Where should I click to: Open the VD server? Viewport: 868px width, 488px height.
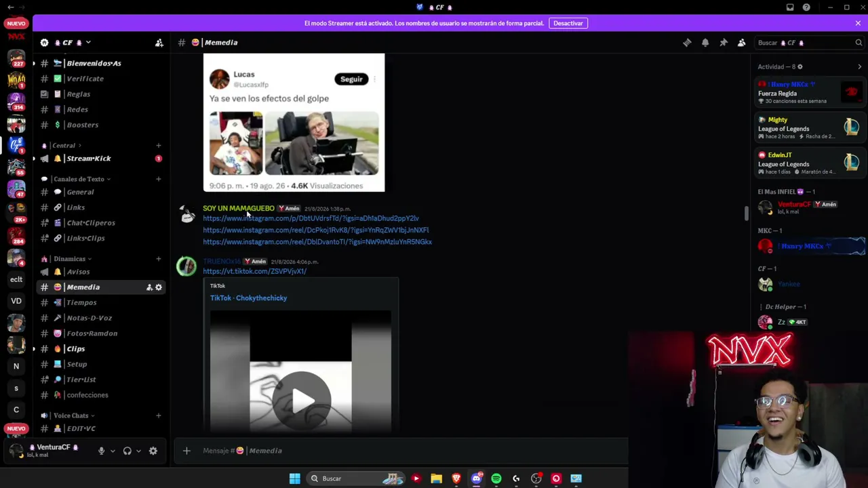(16, 301)
